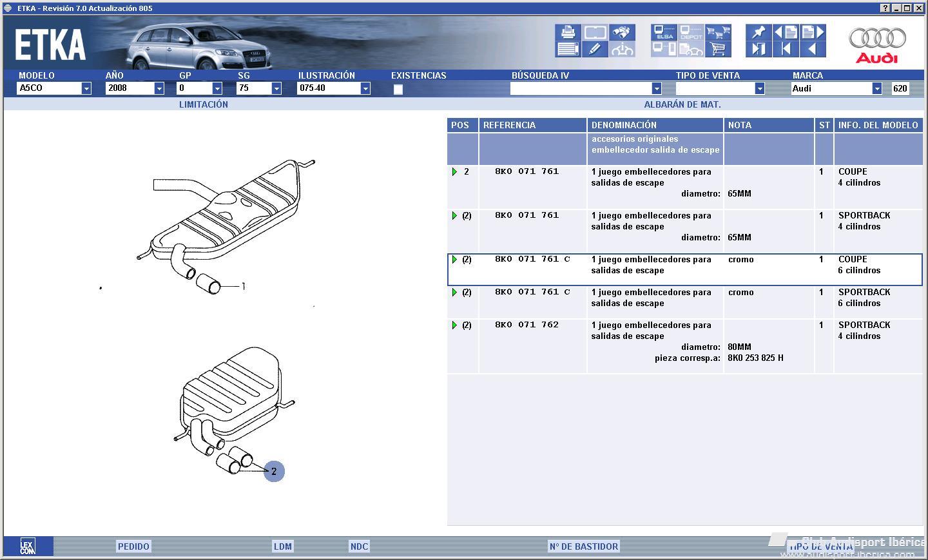Select reference 8K0 071 762
Image resolution: width=928 pixels, height=560 pixels.
click(x=527, y=325)
